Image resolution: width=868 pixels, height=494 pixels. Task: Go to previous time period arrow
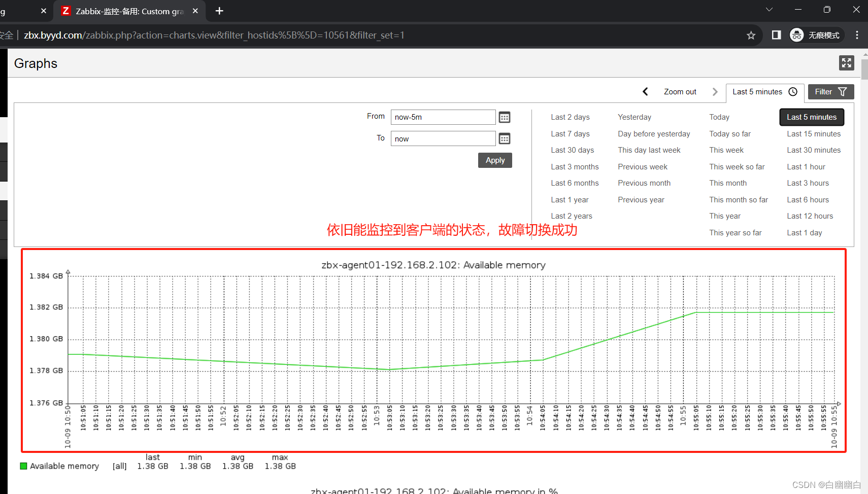click(645, 92)
